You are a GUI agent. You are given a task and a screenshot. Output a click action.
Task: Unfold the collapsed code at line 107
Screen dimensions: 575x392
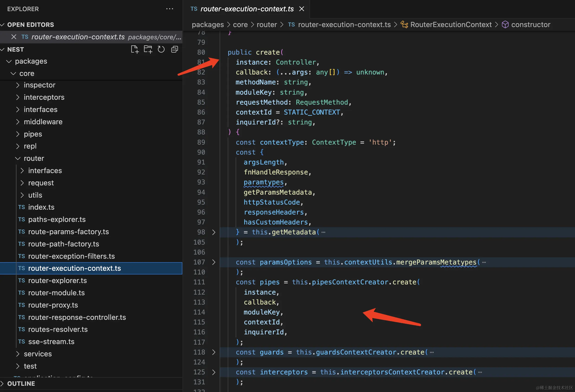coord(214,262)
